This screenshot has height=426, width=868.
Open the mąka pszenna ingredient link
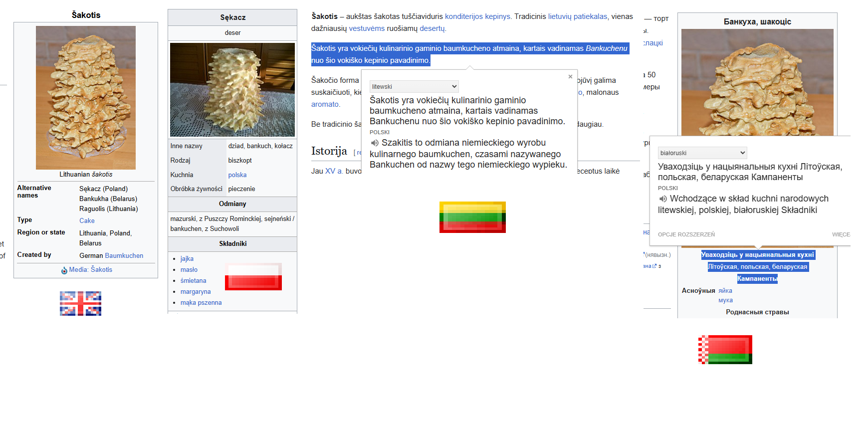201,302
